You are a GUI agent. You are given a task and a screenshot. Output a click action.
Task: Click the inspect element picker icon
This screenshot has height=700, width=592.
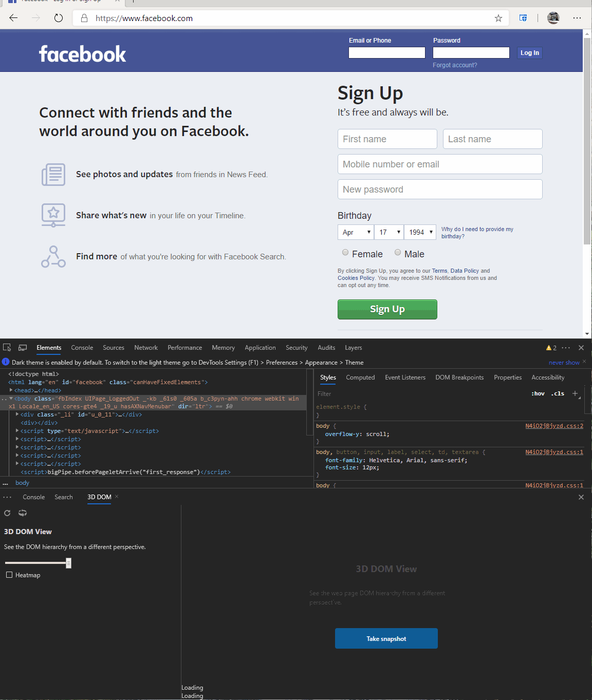tap(7, 348)
